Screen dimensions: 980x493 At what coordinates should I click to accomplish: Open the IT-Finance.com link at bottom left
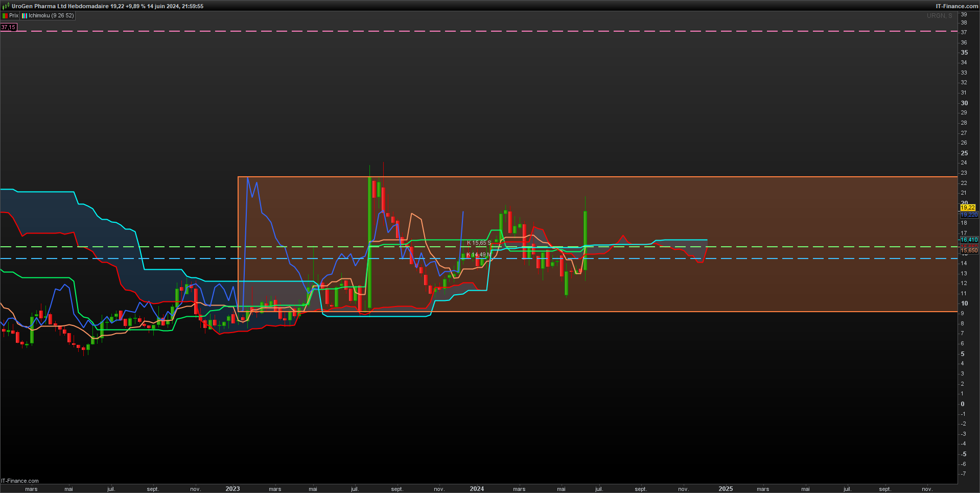[x=20, y=481]
